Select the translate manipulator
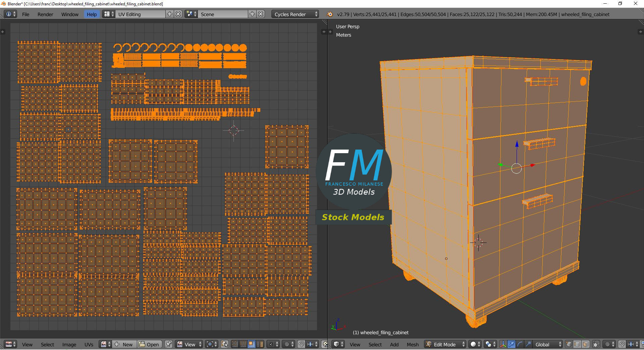The image size is (644, 350). click(512, 344)
